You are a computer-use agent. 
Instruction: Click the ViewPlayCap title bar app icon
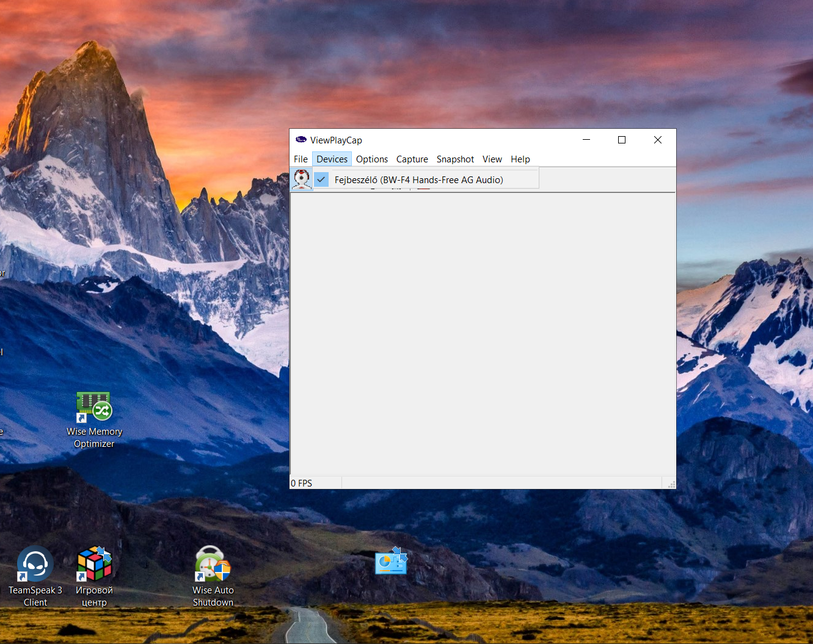[301, 140]
